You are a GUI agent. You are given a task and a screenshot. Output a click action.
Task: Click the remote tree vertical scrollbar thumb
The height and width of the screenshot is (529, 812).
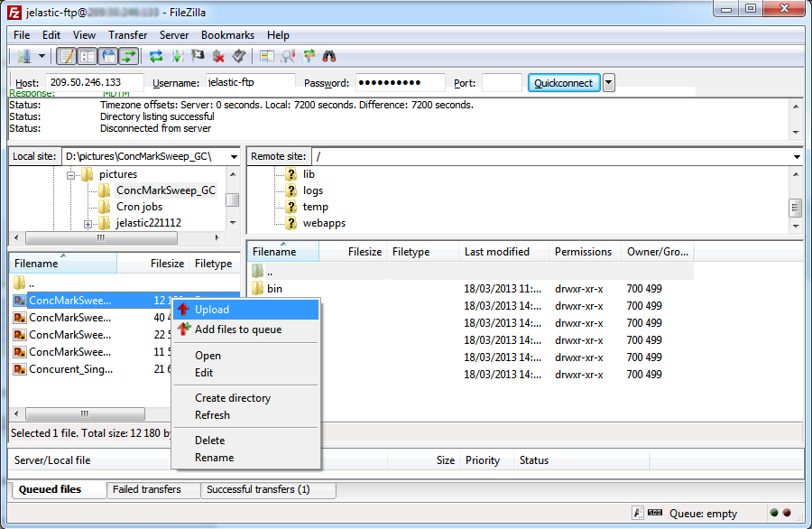pos(796,208)
